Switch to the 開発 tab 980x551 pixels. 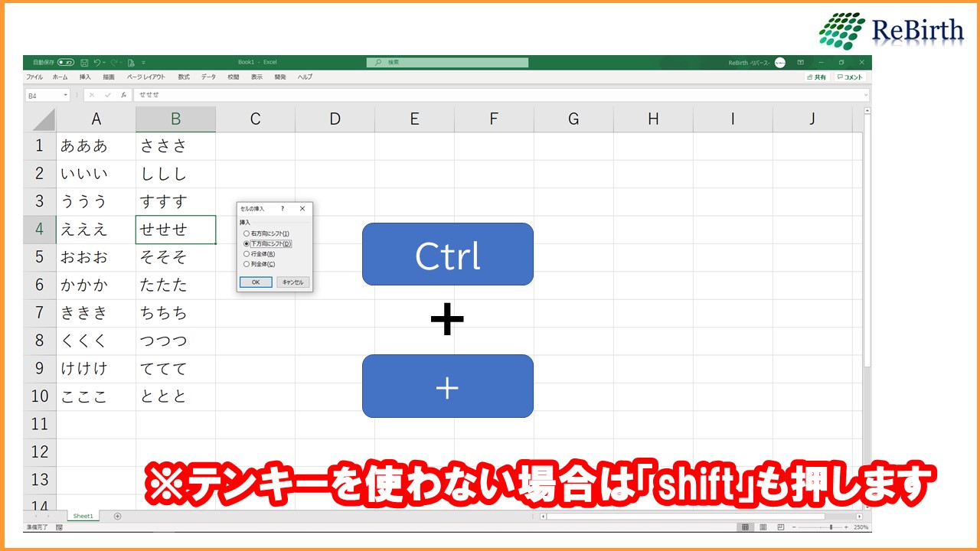pyautogui.click(x=280, y=77)
